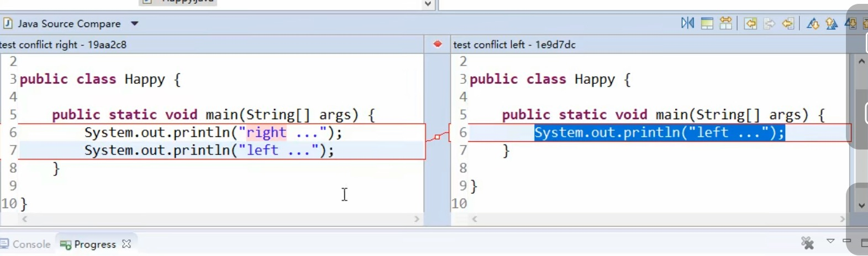Image resolution: width=868 pixels, height=256 pixels.
Task: Click the closing brace on left line 10
Action: coord(24,204)
